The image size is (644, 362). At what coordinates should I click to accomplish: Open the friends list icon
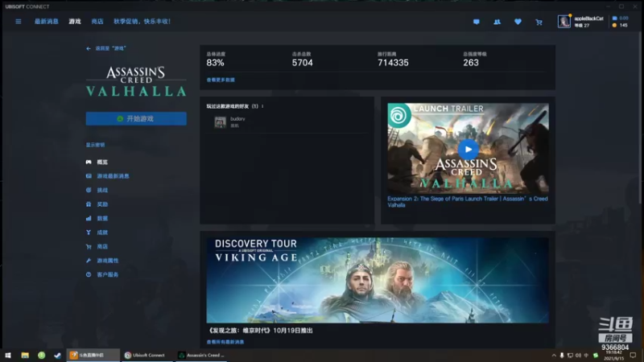[497, 22]
